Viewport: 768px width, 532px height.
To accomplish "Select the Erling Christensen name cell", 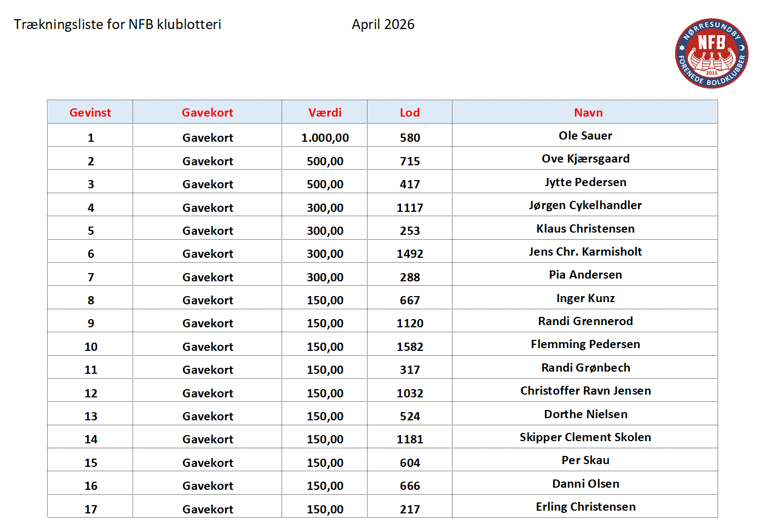I will [585, 507].
